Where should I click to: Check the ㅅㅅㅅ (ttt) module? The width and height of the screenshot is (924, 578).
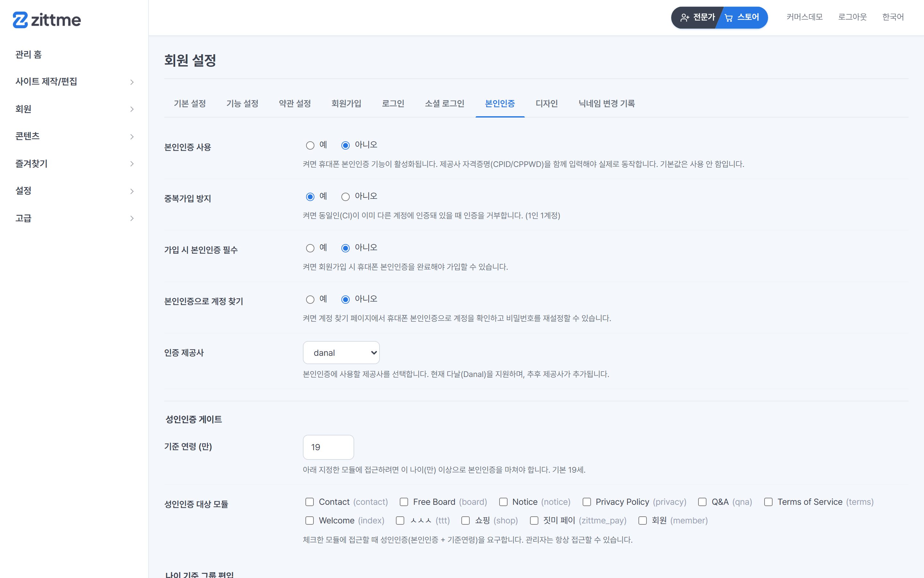coord(400,521)
